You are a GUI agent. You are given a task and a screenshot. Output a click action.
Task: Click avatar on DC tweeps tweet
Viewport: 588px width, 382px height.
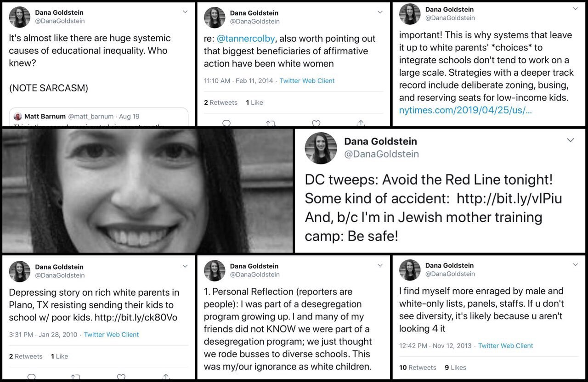click(x=321, y=148)
